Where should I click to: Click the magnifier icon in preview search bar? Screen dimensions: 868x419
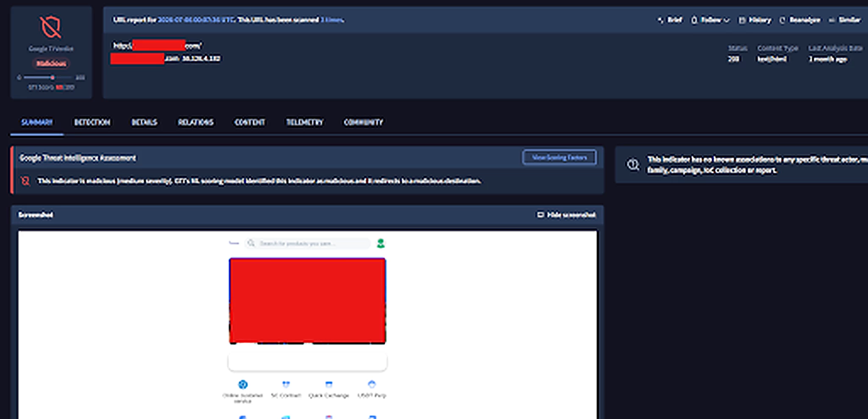pyautogui.click(x=251, y=243)
